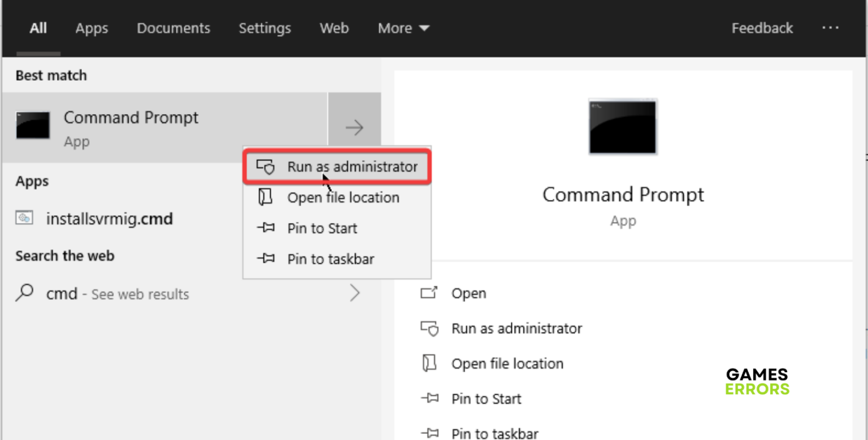This screenshot has height=440, width=868.
Task: Click the installsvrmig.cmd file icon
Action: (x=24, y=218)
